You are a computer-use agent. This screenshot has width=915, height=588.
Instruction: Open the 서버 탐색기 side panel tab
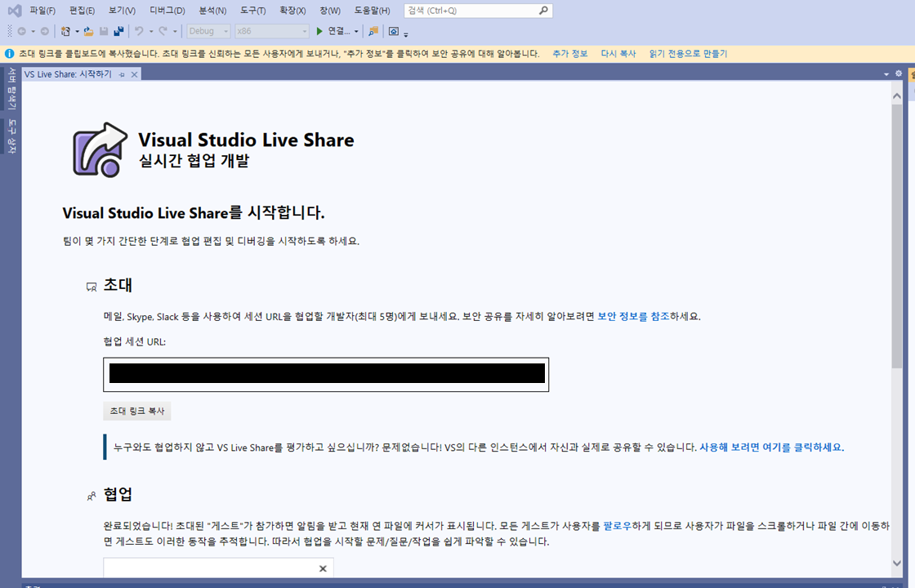click(x=11, y=88)
